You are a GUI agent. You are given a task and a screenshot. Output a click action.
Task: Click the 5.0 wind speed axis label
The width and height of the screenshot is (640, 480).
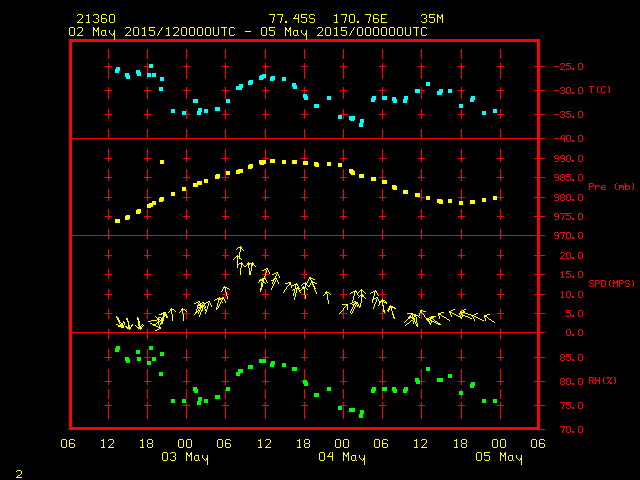pos(575,314)
